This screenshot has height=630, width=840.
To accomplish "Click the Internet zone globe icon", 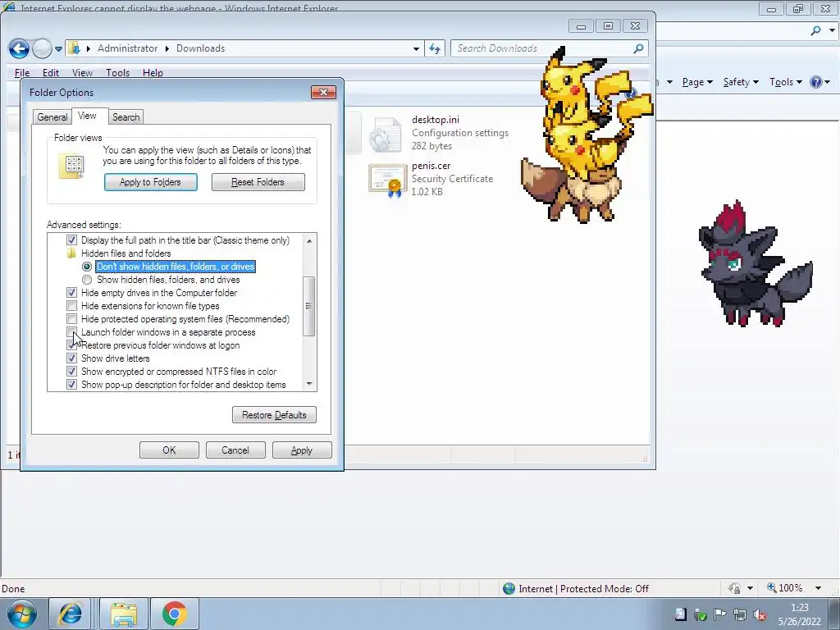I will pyautogui.click(x=509, y=589).
